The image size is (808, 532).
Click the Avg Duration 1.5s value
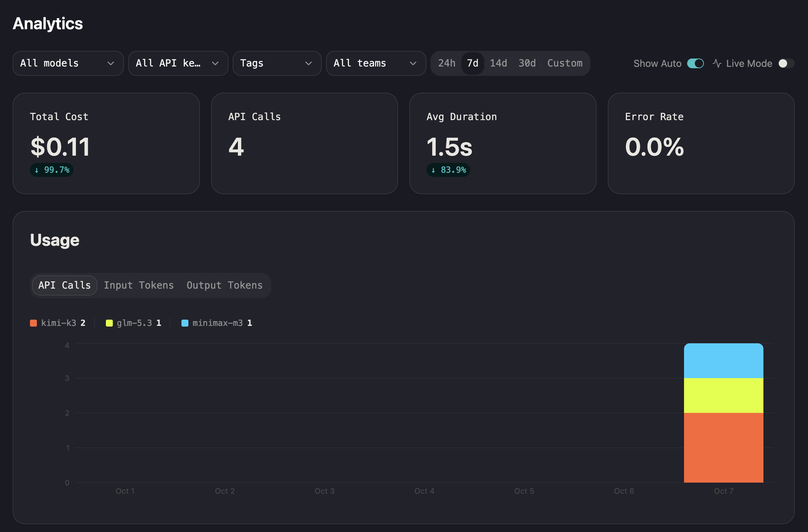[x=449, y=147]
